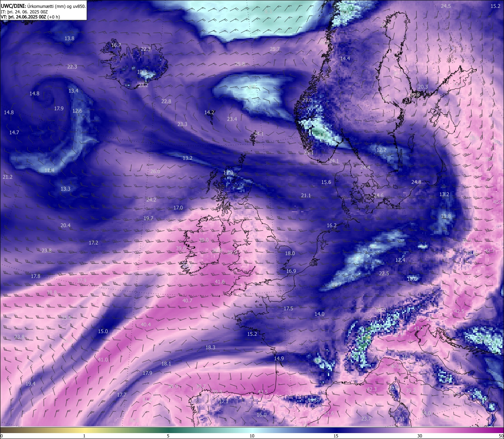
Task: Click the 25.7 value over the Norwegian Sea
Action: point(275,49)
